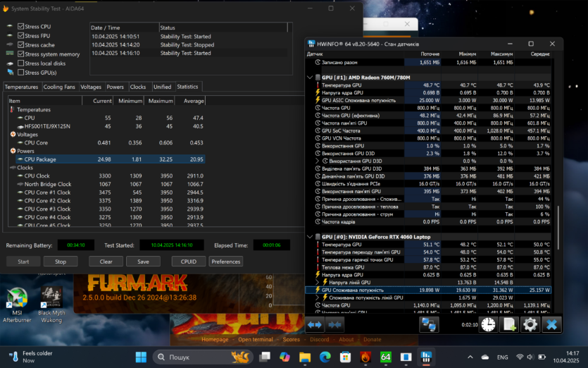Click battery status tray icon
Image resolution: width=588 pixels, height=368 pixels.
(x=542, y=357)
